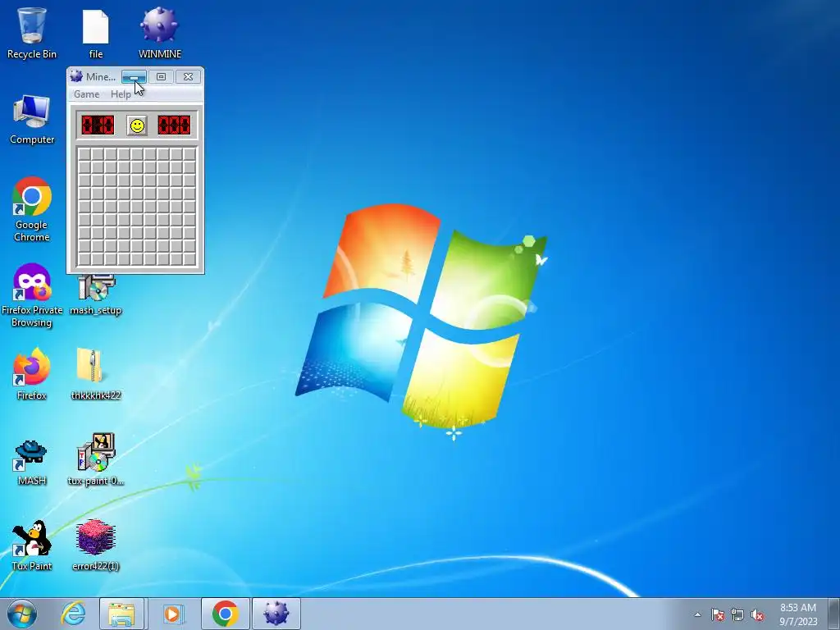
Task: Open Internet Explorer from the taskbar
Action: (x=73, y=614)
